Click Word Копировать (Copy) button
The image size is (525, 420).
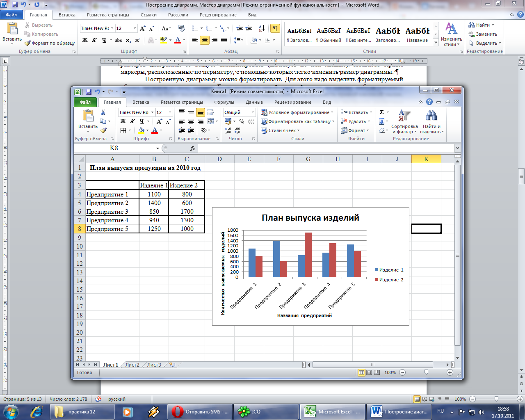[x=41, y=34]
